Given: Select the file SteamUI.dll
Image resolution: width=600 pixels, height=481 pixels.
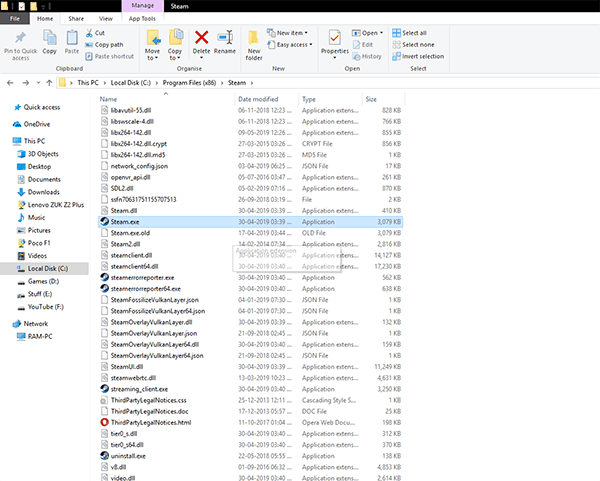Looking at the screenshot, I should coord(251,367).
